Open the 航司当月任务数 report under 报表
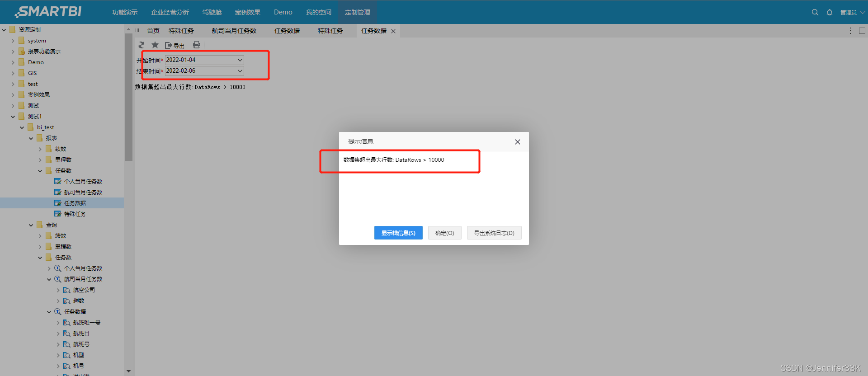This screenshot has width=868, height=376. coord(83,192)
